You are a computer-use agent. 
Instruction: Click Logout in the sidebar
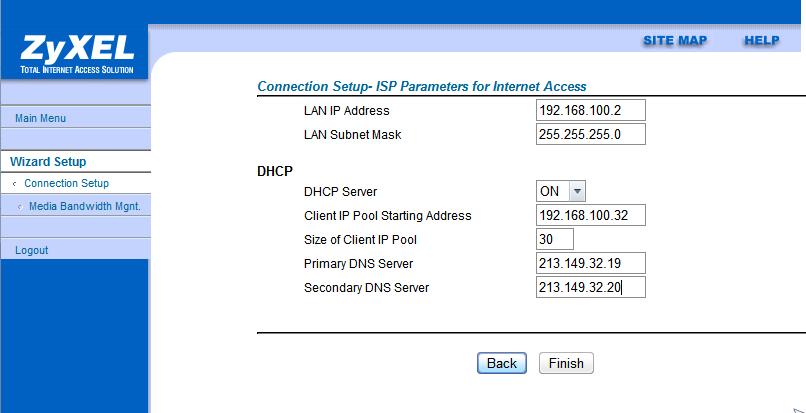coord(32,250)
